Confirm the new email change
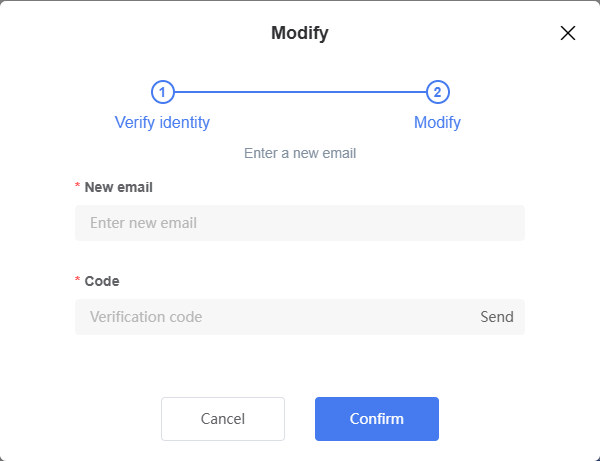The height and width of the screenshot is (461, 600). pos(377,419)
